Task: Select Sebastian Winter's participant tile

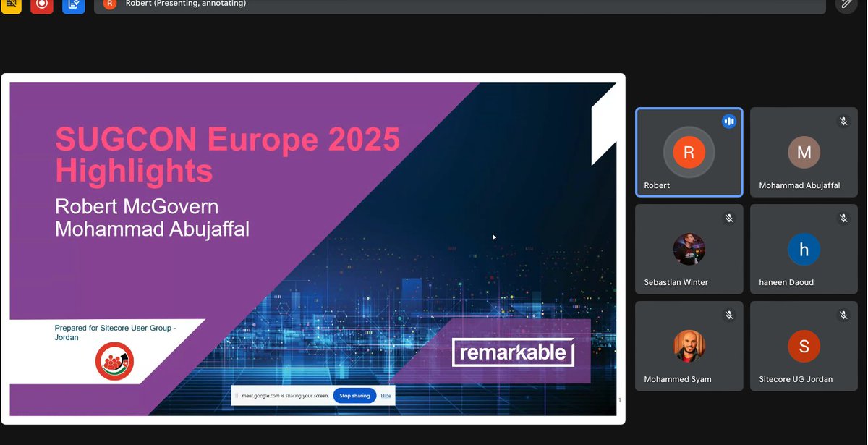Action: click(689, 249)
